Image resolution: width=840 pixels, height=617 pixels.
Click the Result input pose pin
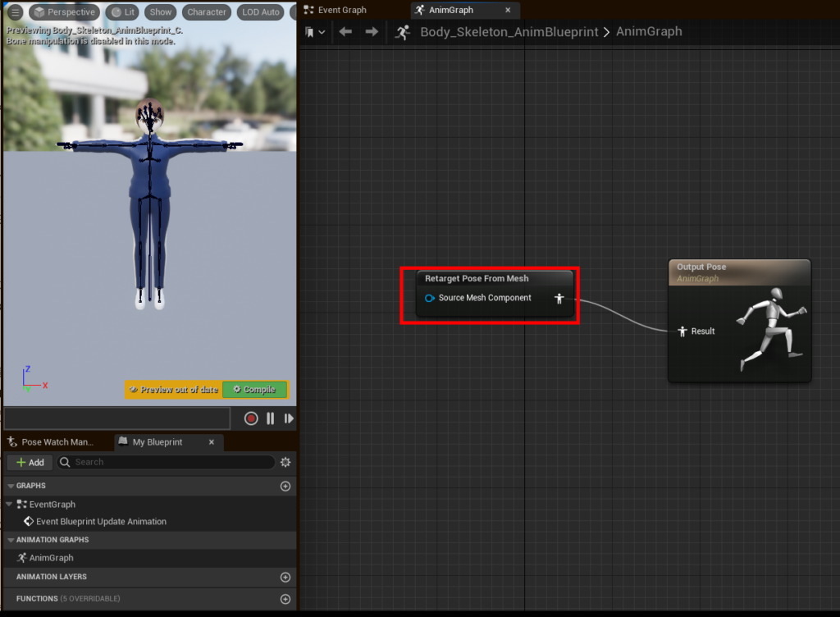coord(682,331)
